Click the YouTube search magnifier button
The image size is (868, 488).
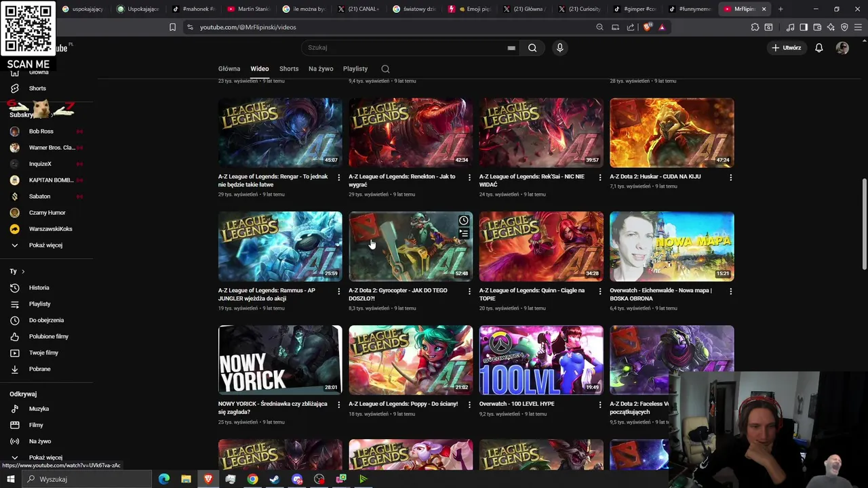pos(532,47)
